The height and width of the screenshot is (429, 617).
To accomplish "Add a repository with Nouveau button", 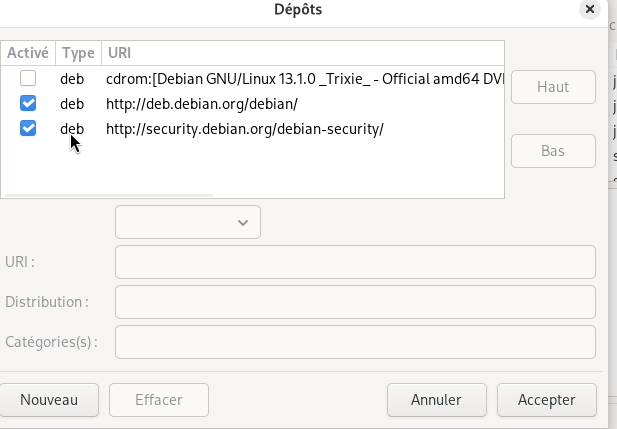I will (x=49, y=400).
